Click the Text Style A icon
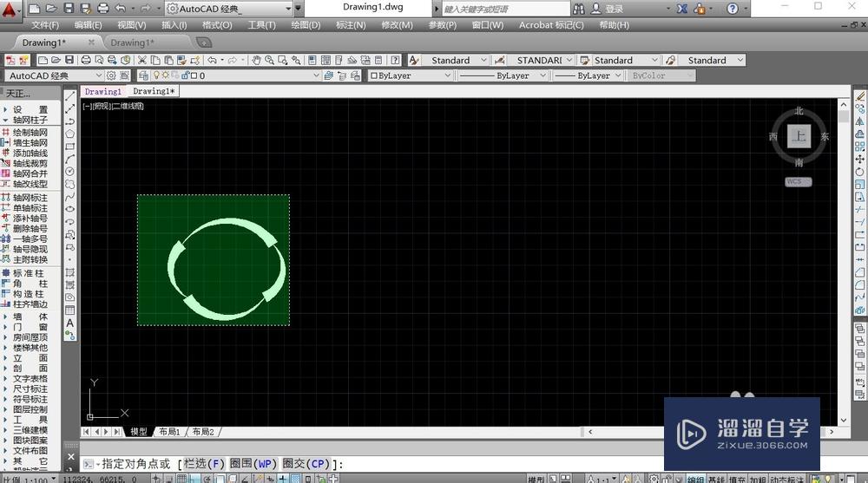Screen dimensions: 868x483 (413, 60)
